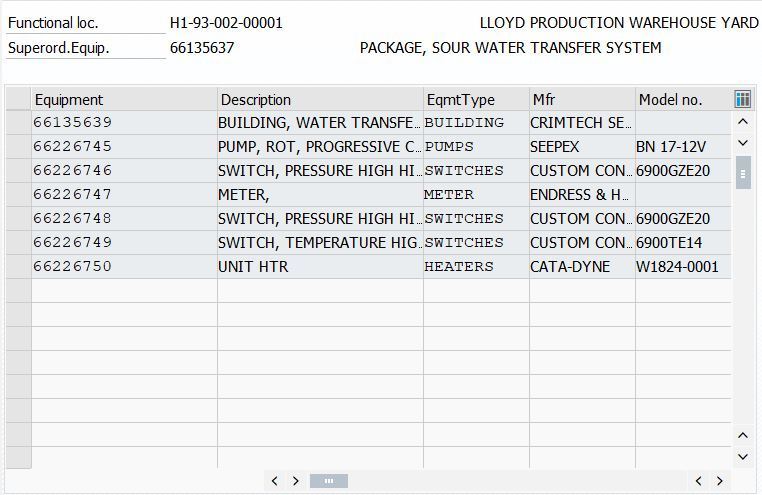Image resolution: width=762 pixels, height=495 pixels.
Task: Click the scroll down arrow near PUMPS row
Action: [743, 144]
